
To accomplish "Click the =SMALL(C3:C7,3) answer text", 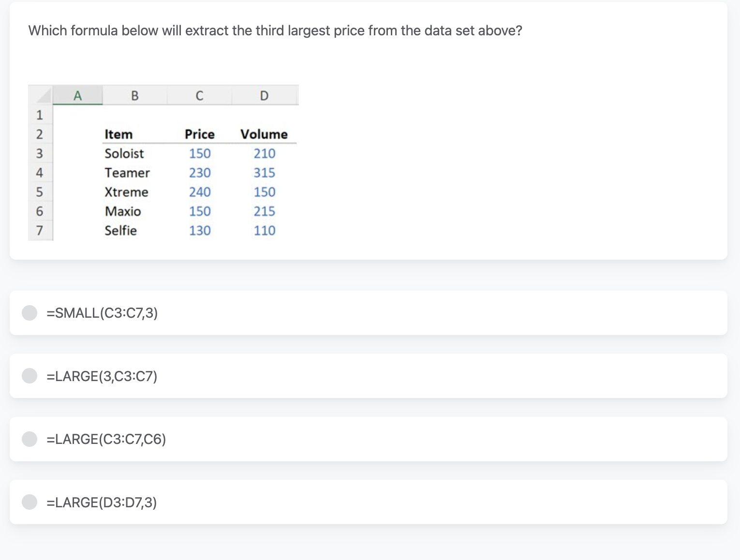I will 102,313.
